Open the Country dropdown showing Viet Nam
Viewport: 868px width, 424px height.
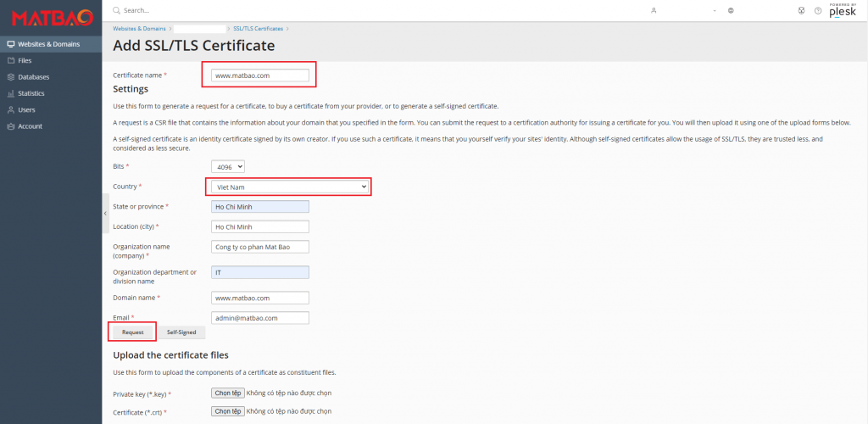(x=290, y=187)
